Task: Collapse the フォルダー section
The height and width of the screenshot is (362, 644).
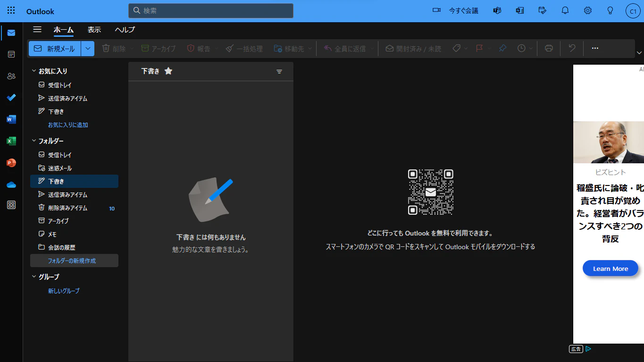Action: [34, 141]
